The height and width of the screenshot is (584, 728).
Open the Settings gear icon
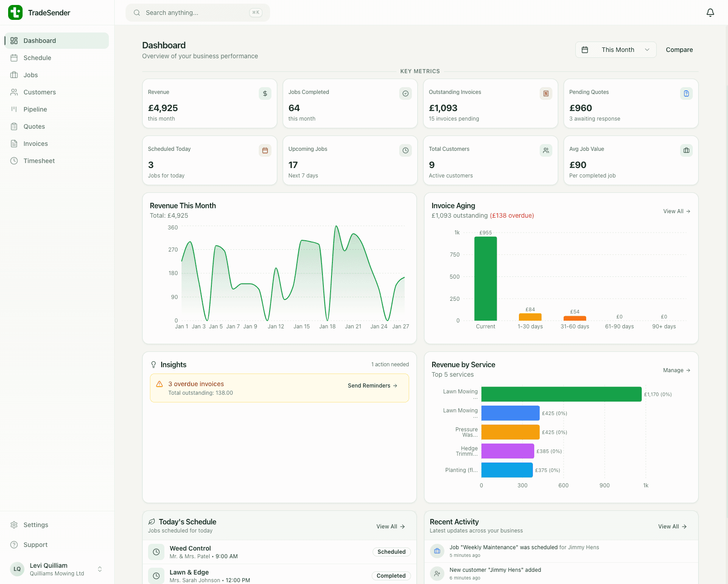click(13, 525)
